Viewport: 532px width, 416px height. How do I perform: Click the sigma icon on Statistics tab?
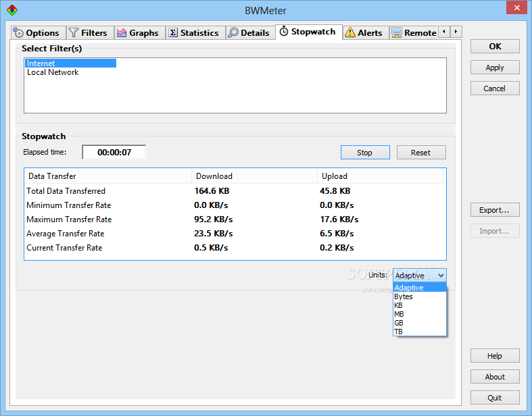pos(173,33)
